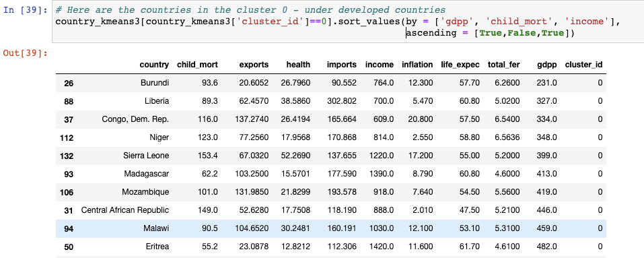
Task: Click the green comment line in the cell
Action: click(250, 11)
